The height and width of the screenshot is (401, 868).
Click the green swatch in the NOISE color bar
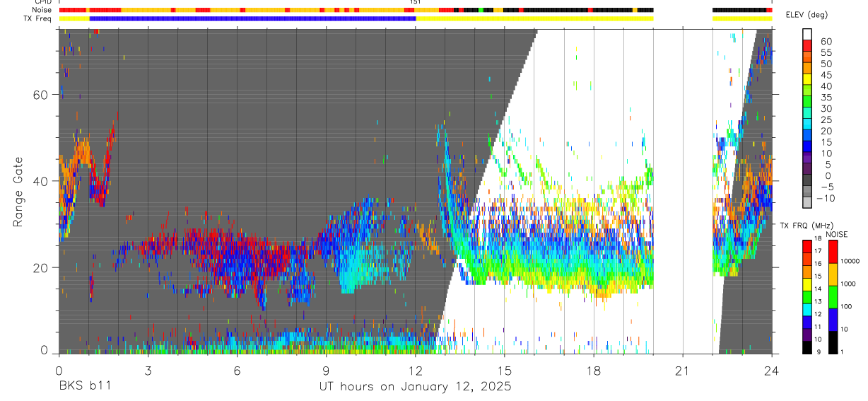(833, 296)
